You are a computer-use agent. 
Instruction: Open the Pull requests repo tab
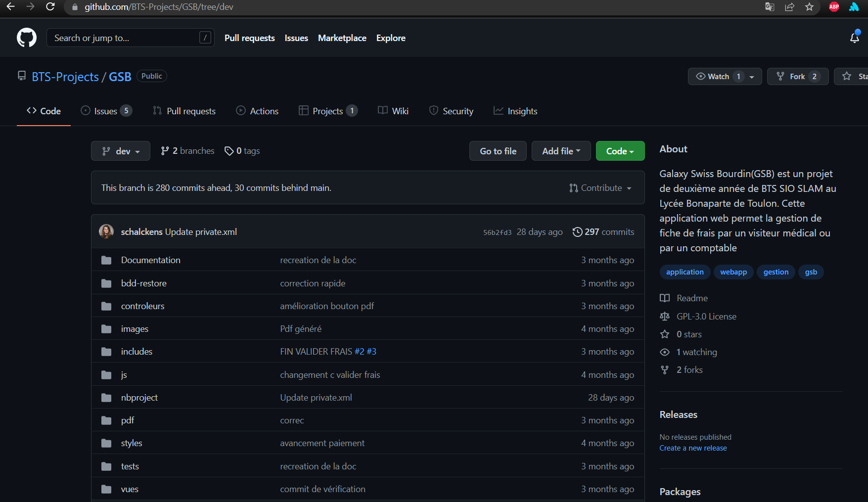click(x=184, y=111)
